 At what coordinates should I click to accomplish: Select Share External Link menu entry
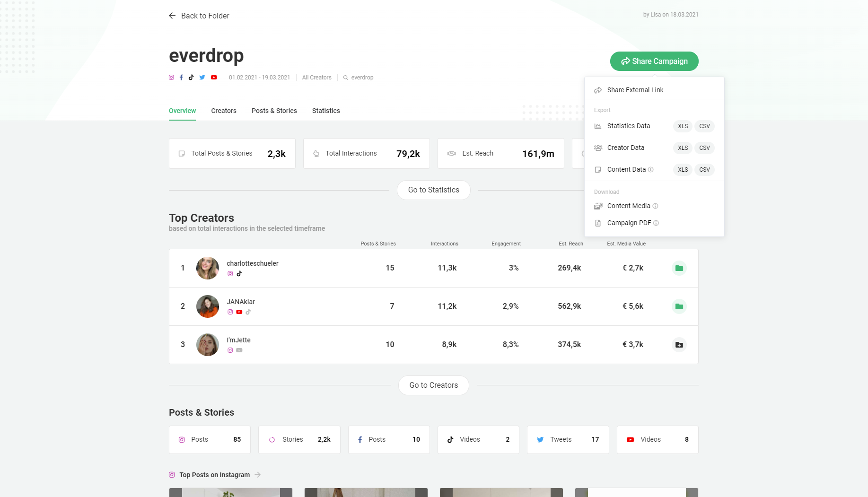pyautogui.click(x=655, y=90)
